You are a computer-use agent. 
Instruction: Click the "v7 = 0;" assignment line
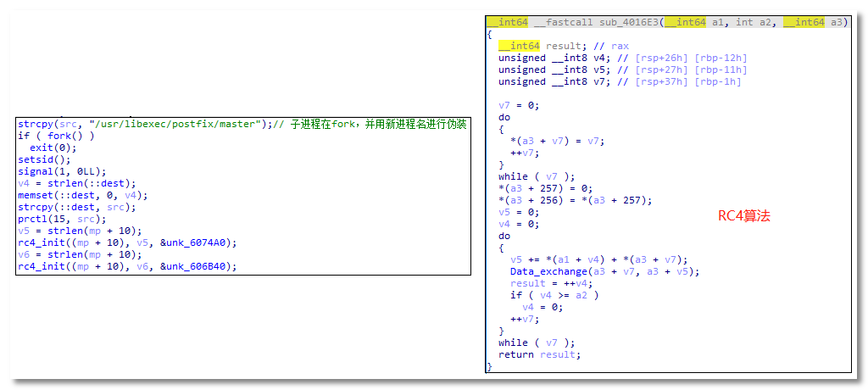click(519, 105)
